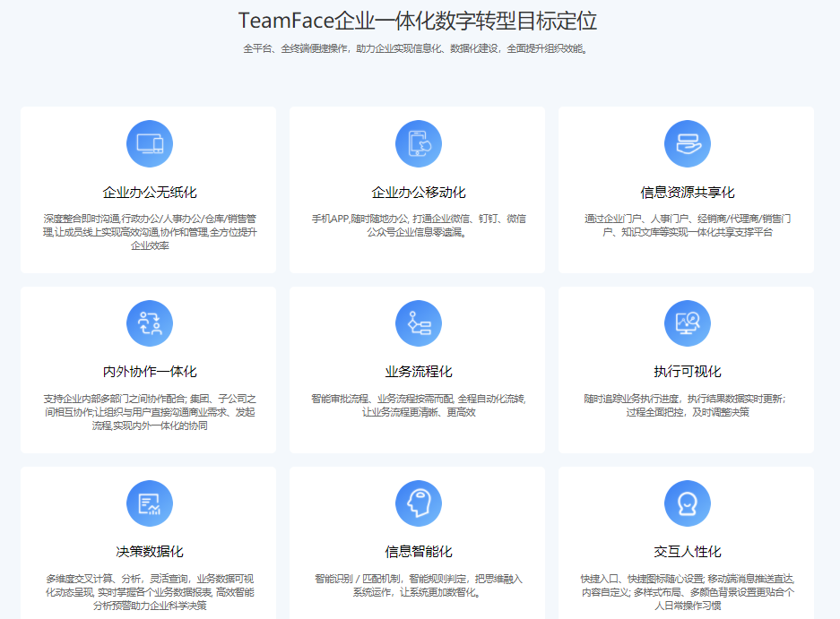Select the 决策数据化 card title
The height and width of the screenshot is (619, 840).
(x=150, y=552)
